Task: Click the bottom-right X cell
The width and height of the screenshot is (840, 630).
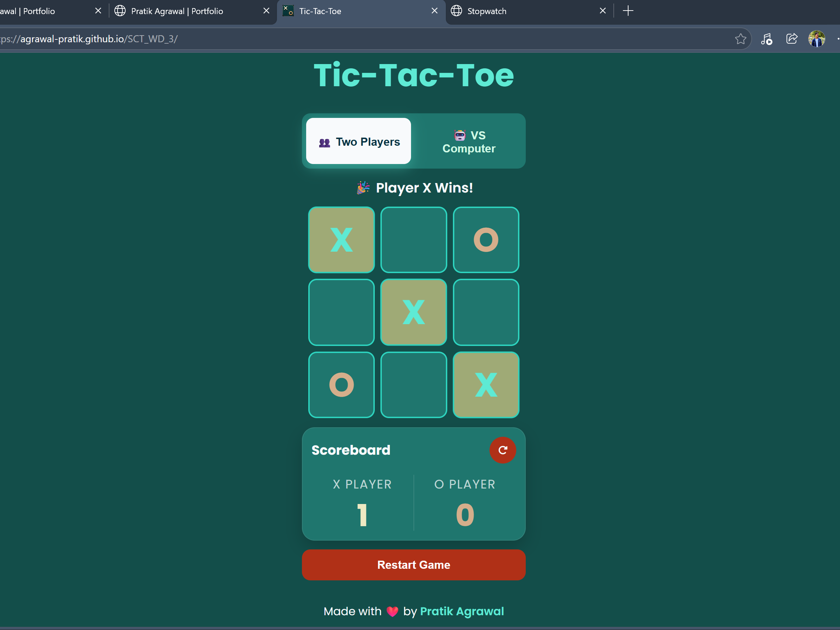Action: pos(486,385)
